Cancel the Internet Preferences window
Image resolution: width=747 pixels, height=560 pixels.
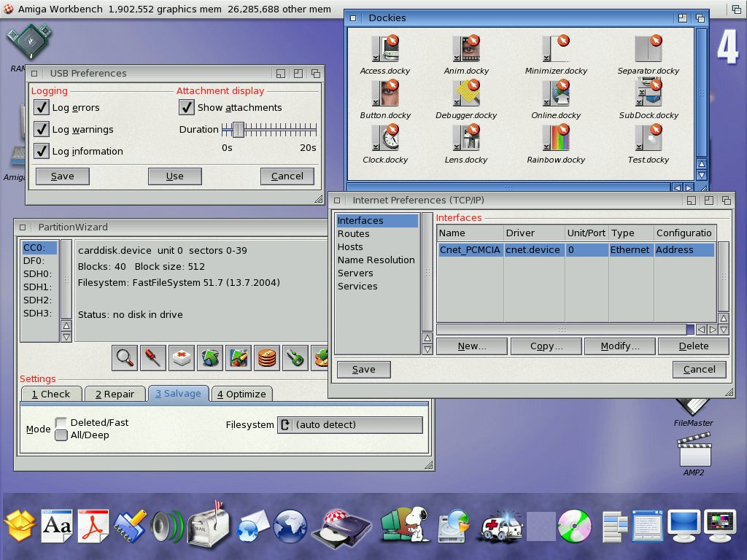(x=700, y=370)
